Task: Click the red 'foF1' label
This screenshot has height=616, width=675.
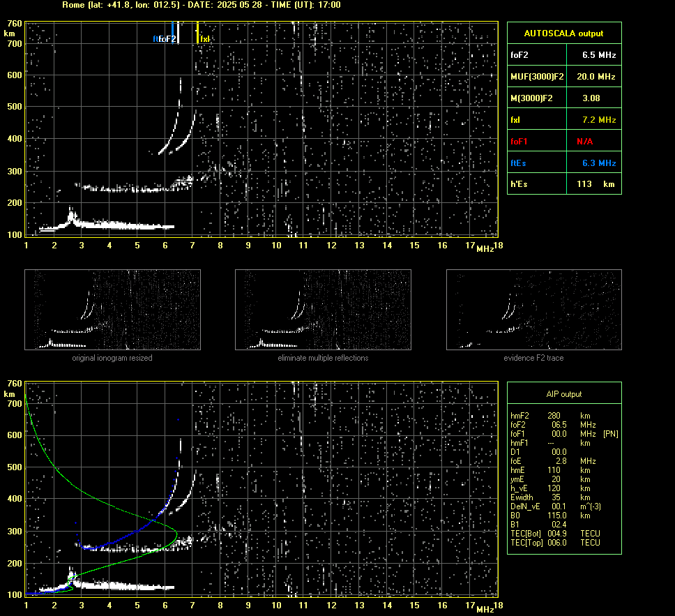Action: 519,142
